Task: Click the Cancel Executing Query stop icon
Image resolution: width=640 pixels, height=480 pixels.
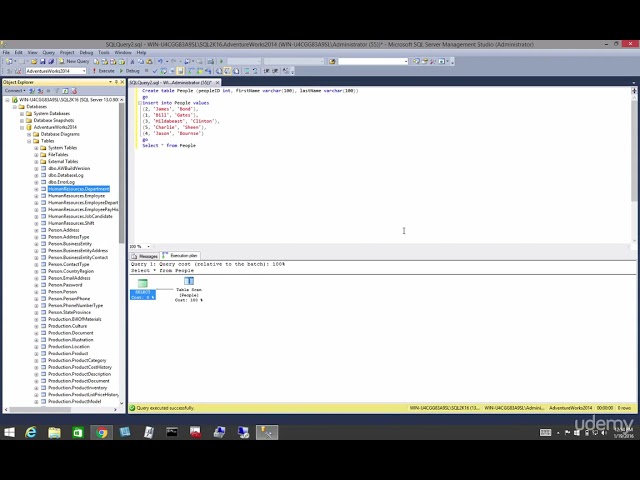Action: coord(146,71)
